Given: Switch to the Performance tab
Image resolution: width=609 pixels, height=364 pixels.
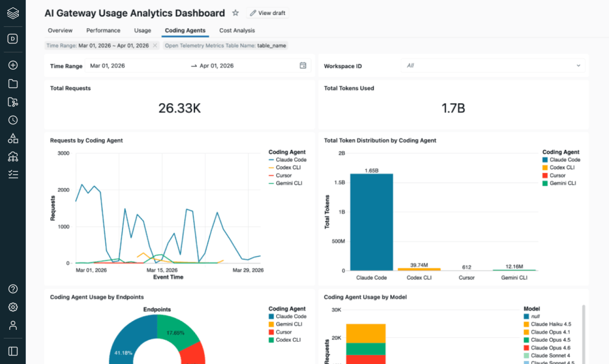Looking at the screenshot, I should click(103, 30).
